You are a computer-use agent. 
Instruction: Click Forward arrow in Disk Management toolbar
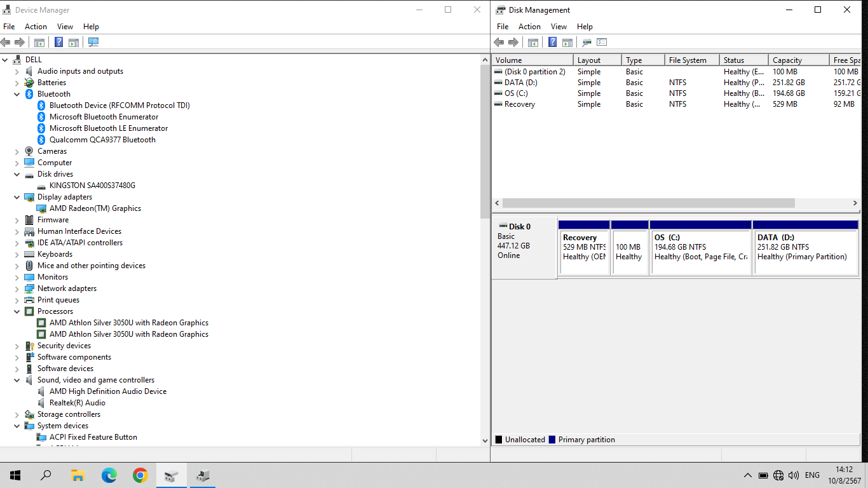[x=513, y=43]
